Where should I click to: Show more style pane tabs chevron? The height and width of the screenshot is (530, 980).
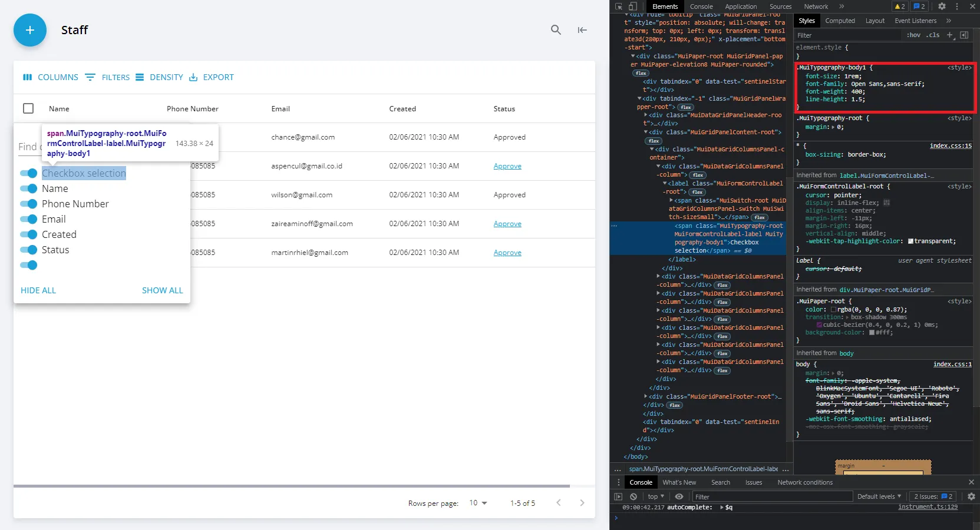point(949,21)
